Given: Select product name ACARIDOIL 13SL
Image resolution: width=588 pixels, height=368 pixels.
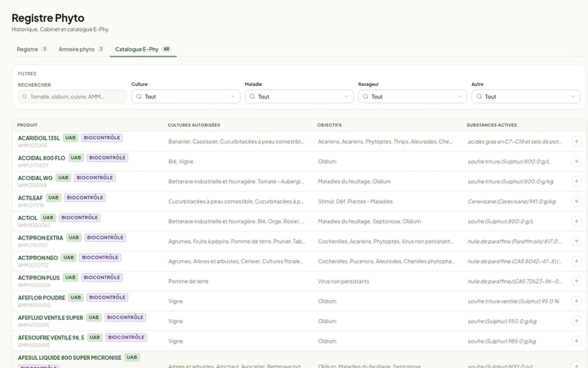Looking at the screenshot, I should (x=38, y=138).
